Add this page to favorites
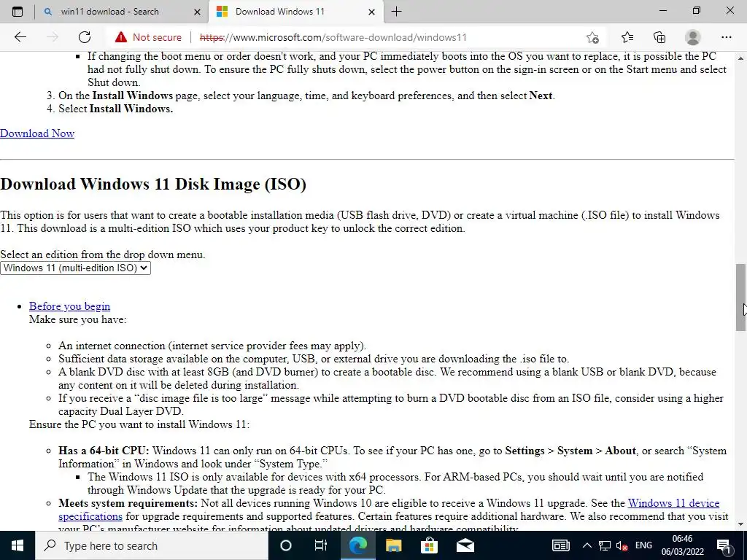This screenshot has width=747, height=560. pos(592,37)
